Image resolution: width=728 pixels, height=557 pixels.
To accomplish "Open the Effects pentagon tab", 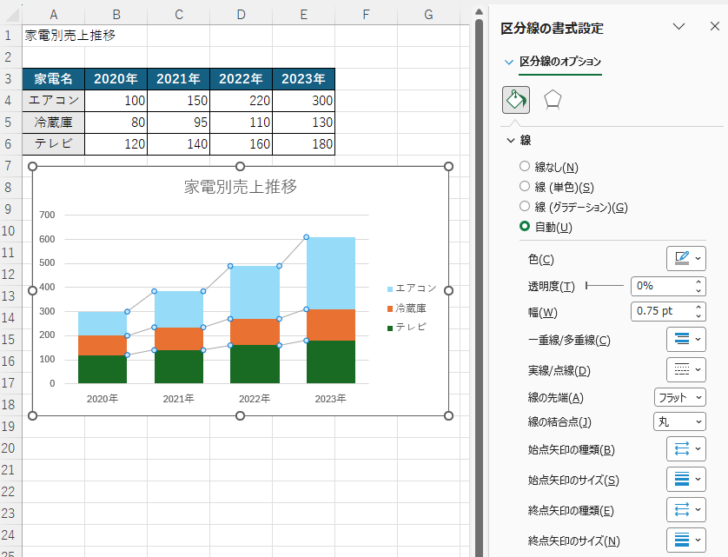I will [x=552, y=100].
